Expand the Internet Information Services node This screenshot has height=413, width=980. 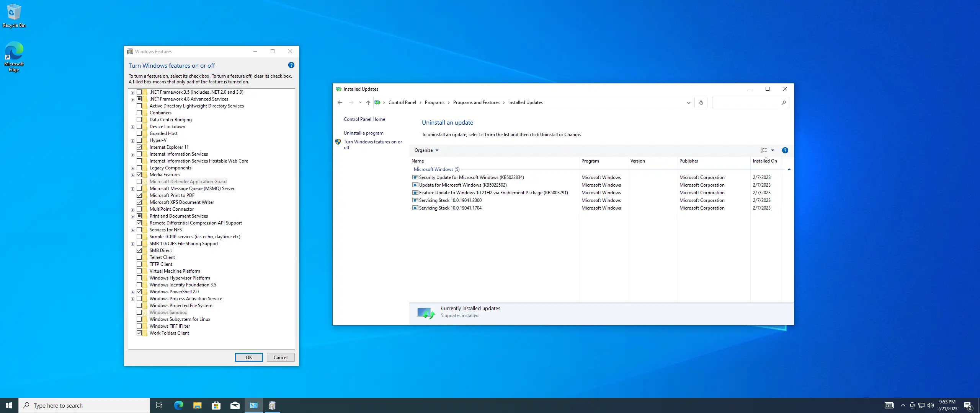pos(132,154)
